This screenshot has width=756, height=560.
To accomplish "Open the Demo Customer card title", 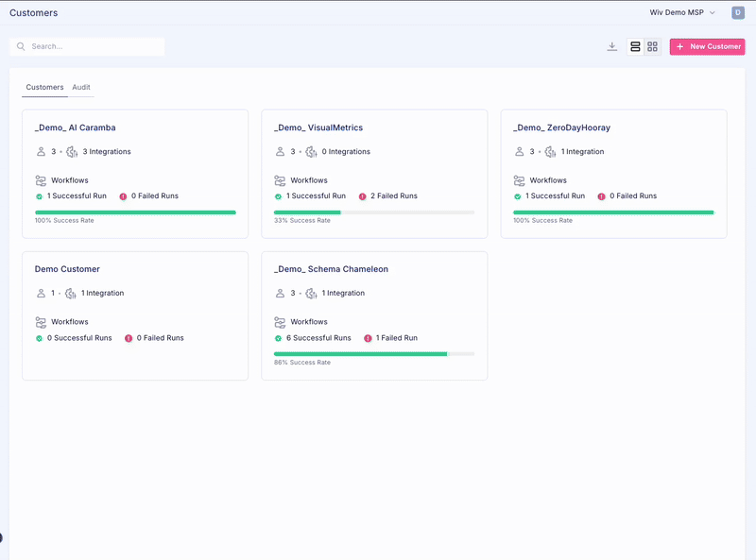I will 67,269.
